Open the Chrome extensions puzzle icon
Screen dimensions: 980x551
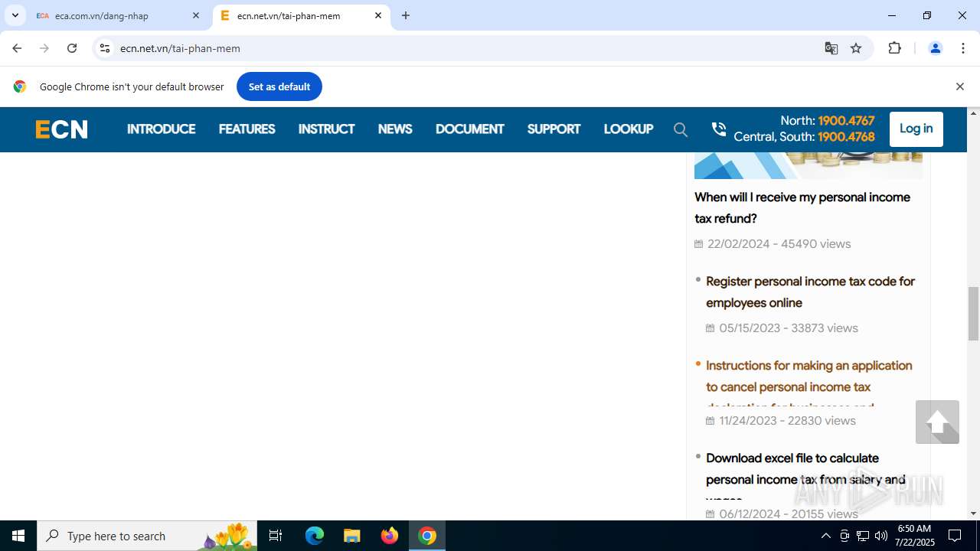[894, 48]
